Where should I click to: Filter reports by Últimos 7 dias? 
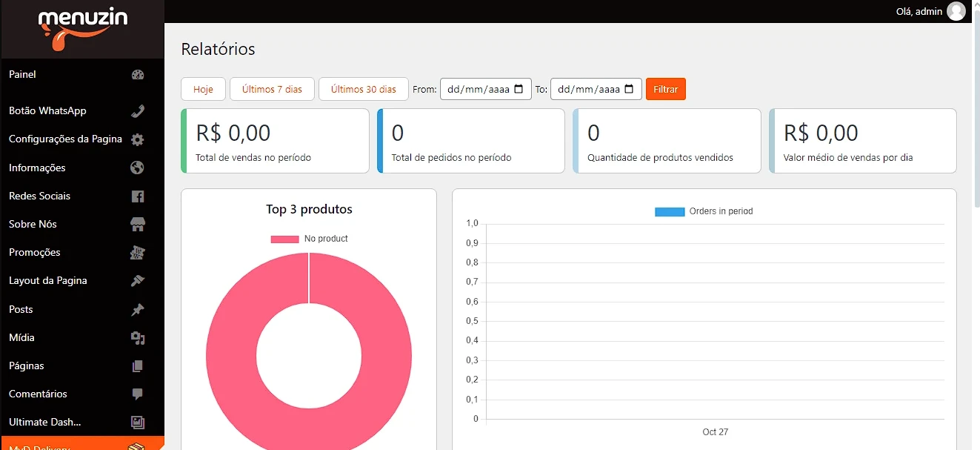point(272,89)
